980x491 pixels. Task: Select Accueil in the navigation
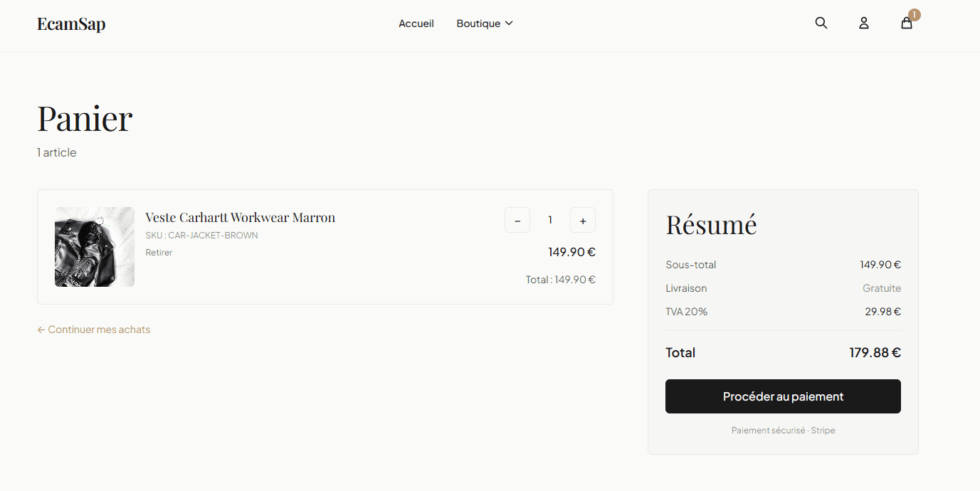point(416,23)
